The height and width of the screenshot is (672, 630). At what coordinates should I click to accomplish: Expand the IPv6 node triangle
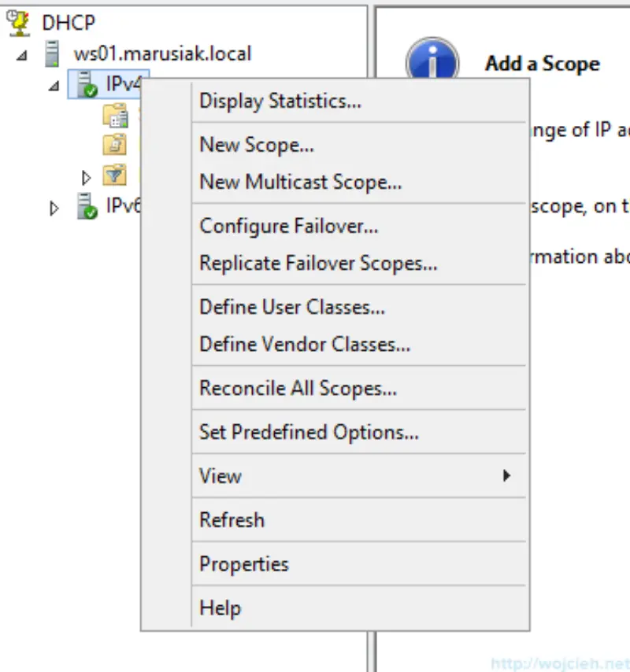tap(54, 208)
